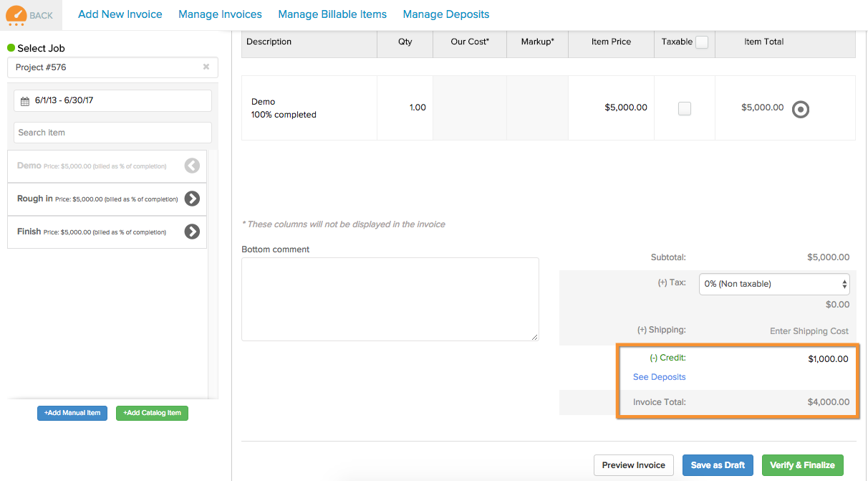Focus the Search item field
Screen dimensions: 868x481
pyautogui.click(x=112, y=133)
